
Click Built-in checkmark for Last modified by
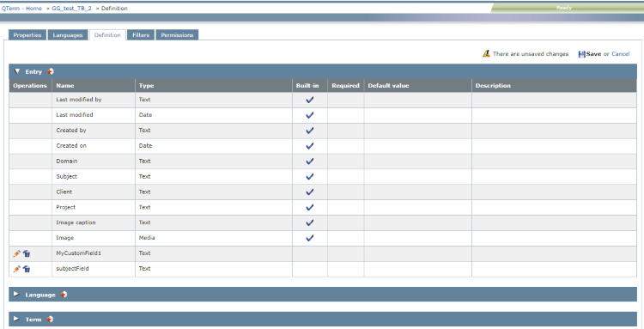(x=310, y=100)
